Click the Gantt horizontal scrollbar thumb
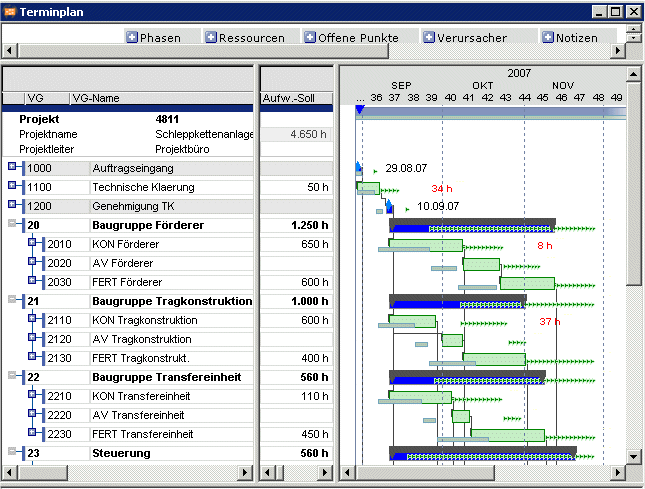Screen dimensions: 645x489 coord(425,473)
